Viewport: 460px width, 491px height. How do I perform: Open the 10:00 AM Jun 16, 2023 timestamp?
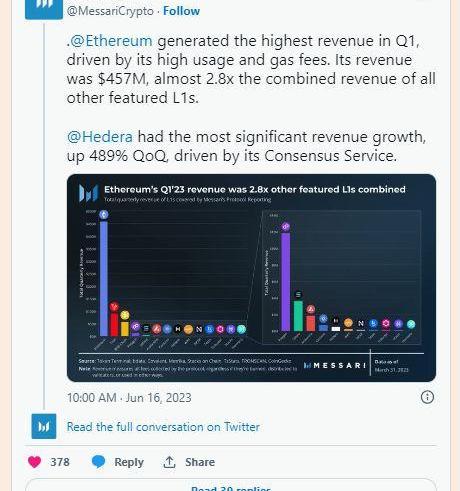tap(129, 398)
